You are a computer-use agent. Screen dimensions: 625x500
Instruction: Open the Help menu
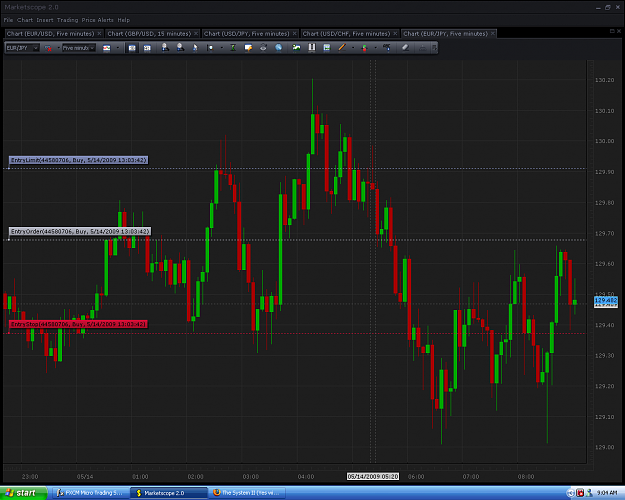tap(124, 20)
